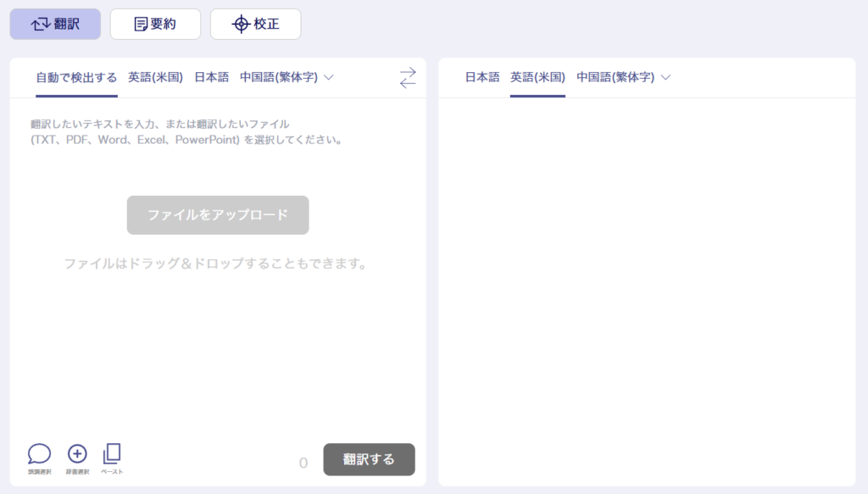Set target language to 中国語(繁体字)
The width and height of the screenshot is (868, 494).
[x=615, y=77]
